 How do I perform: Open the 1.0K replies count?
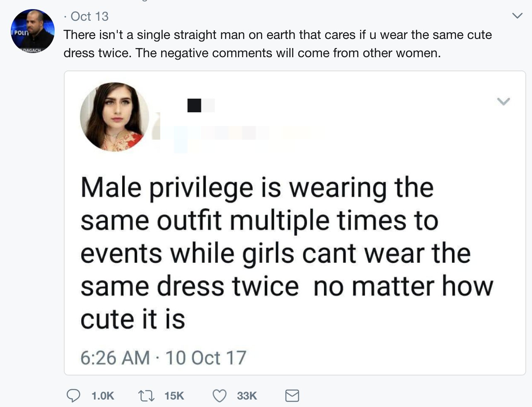pos(102,396)
